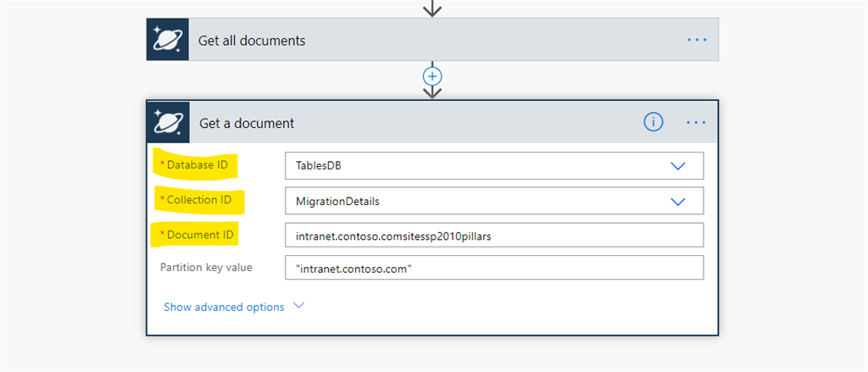
Task: Open the ellipsis menu for Get all documents
Action: point(697,40)
